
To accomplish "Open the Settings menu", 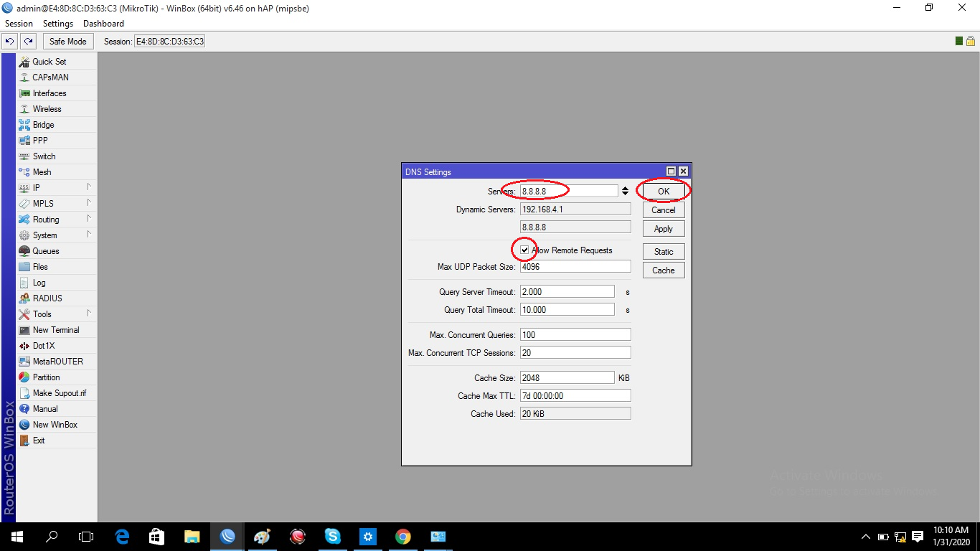I will click(x=58, y=24).
